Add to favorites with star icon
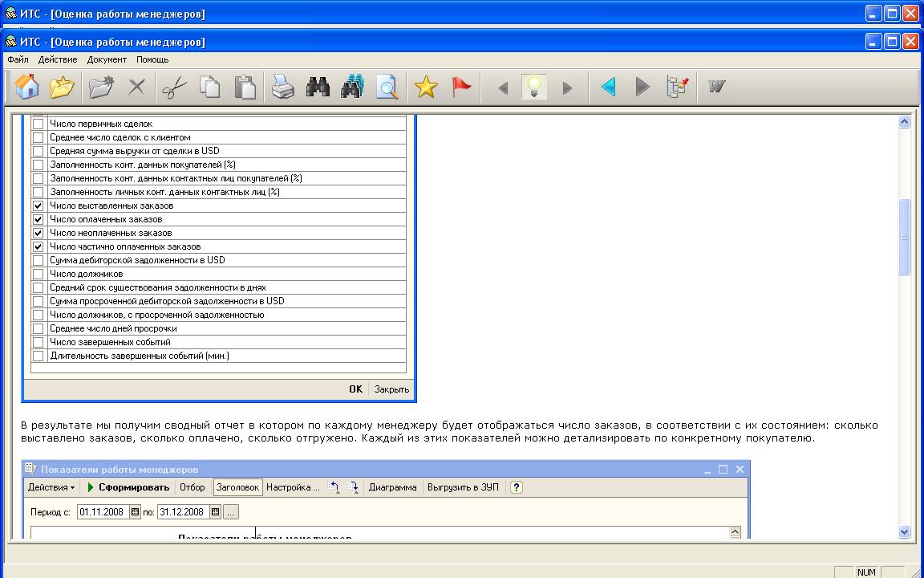This screenshot has width=924, height=578. coord(426,87)
